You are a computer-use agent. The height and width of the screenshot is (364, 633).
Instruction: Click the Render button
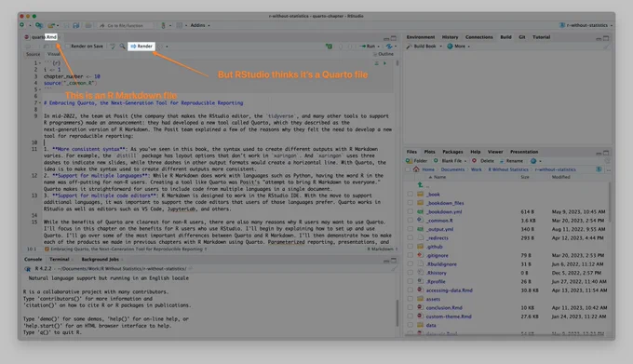[141, 47]
